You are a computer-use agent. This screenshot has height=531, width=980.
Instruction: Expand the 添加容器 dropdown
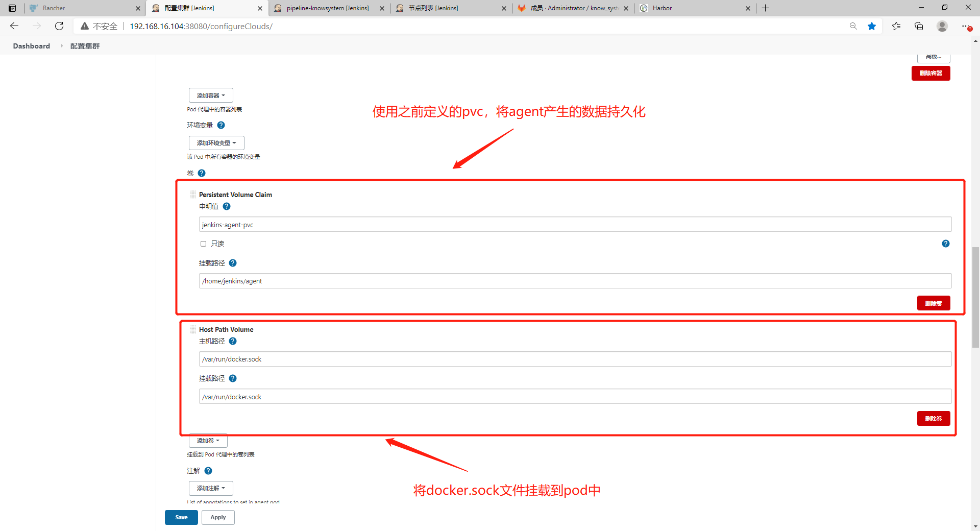(x=211, y=95)
